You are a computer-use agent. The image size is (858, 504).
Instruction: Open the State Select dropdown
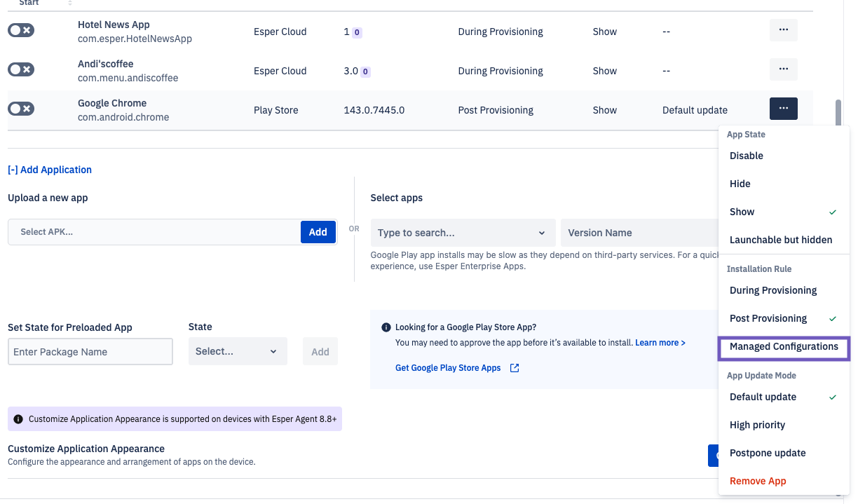pyautogui.click(x=237, y=351)
